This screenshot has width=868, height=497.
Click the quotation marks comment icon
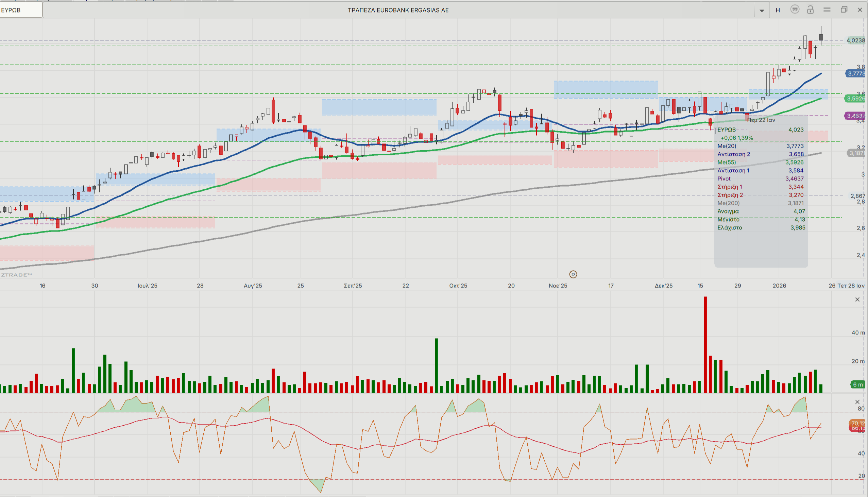pyautogui.click(x=795, y=10)
